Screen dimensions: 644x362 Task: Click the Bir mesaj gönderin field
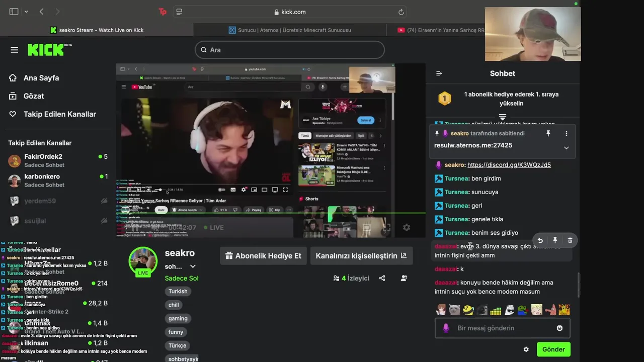click(x=502, y=328)
